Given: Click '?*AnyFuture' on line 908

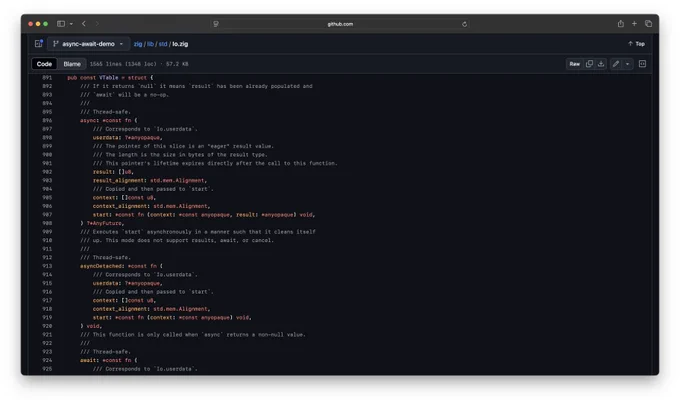Looking at the screenshot, I should [104, 223].
